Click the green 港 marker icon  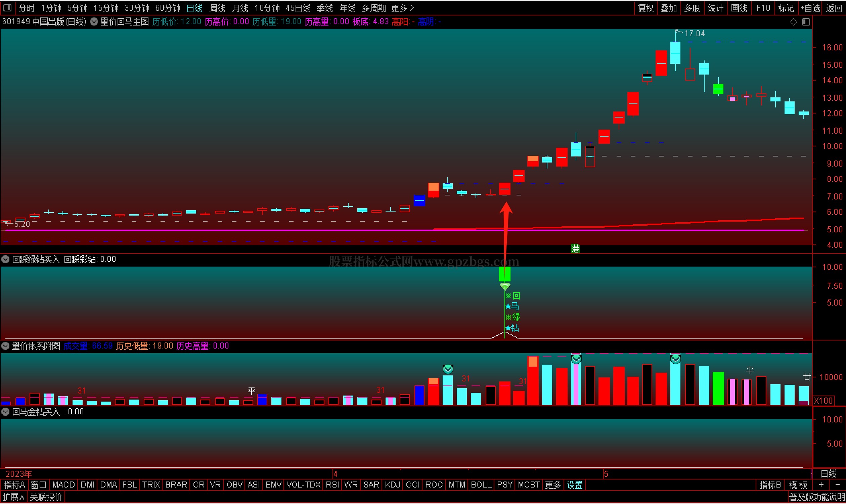[575, 248]
